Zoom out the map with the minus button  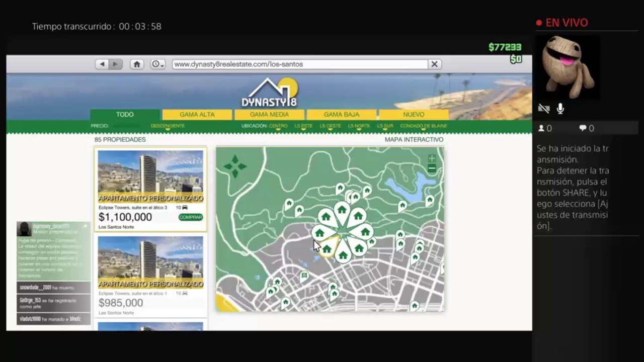tap(432, 169)
